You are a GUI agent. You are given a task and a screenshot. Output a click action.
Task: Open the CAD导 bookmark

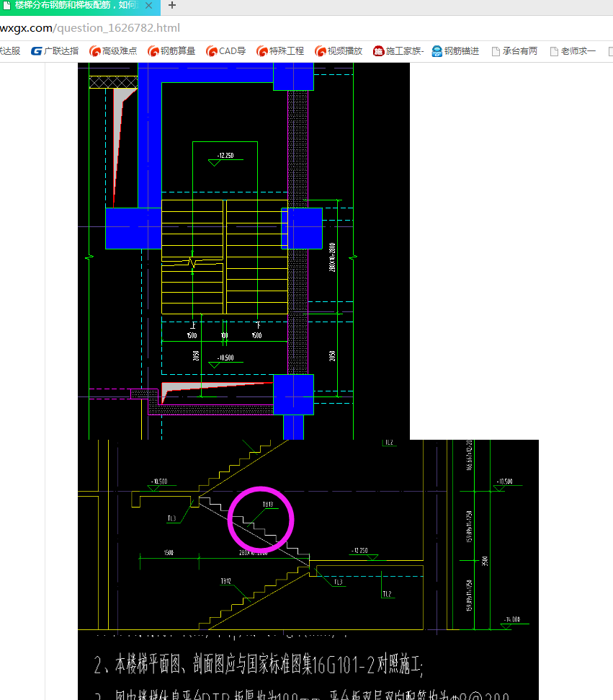(225, 51)
